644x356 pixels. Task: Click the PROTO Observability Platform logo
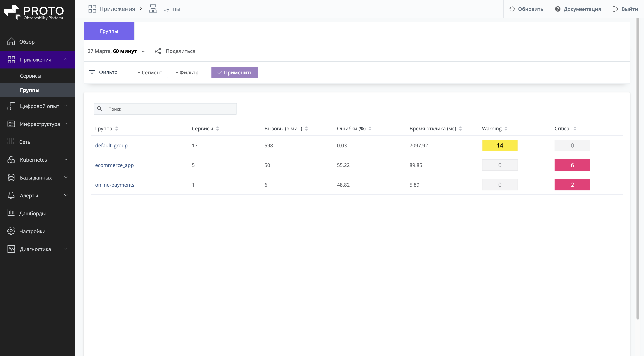pyautogui.click(x=34, y=13)
